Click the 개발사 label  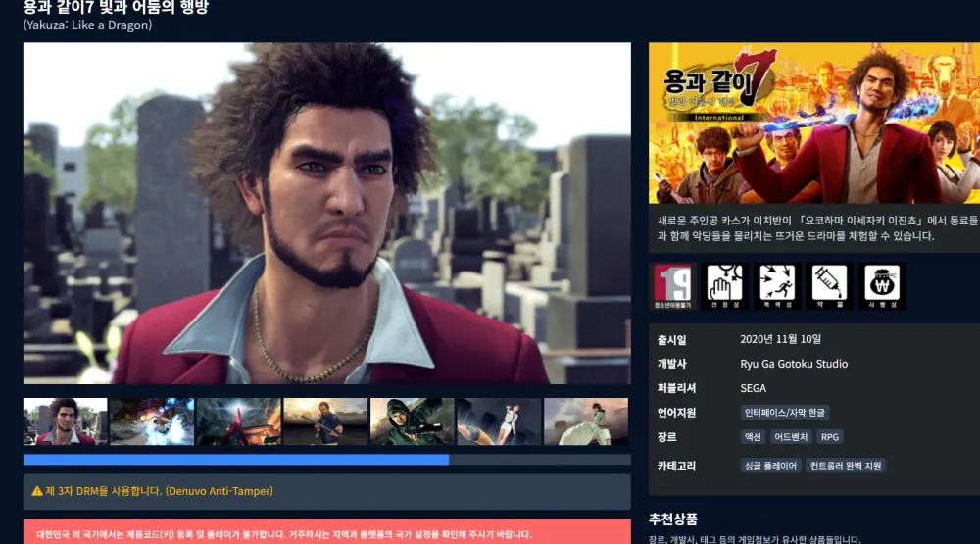tap(672, 364)
